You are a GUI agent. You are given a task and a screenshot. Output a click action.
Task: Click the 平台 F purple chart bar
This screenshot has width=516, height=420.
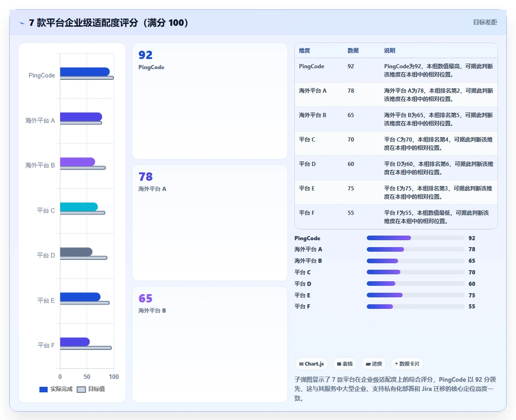click(x=75, y=342)
